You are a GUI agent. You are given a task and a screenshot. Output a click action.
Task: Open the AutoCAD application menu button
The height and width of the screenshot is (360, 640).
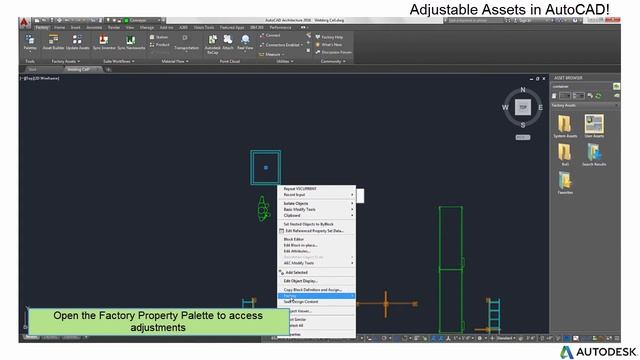(x=24, y=22)
